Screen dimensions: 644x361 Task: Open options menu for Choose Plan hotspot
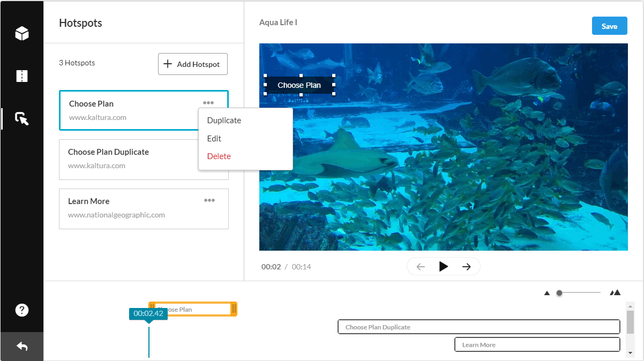[x=208, y=103]
